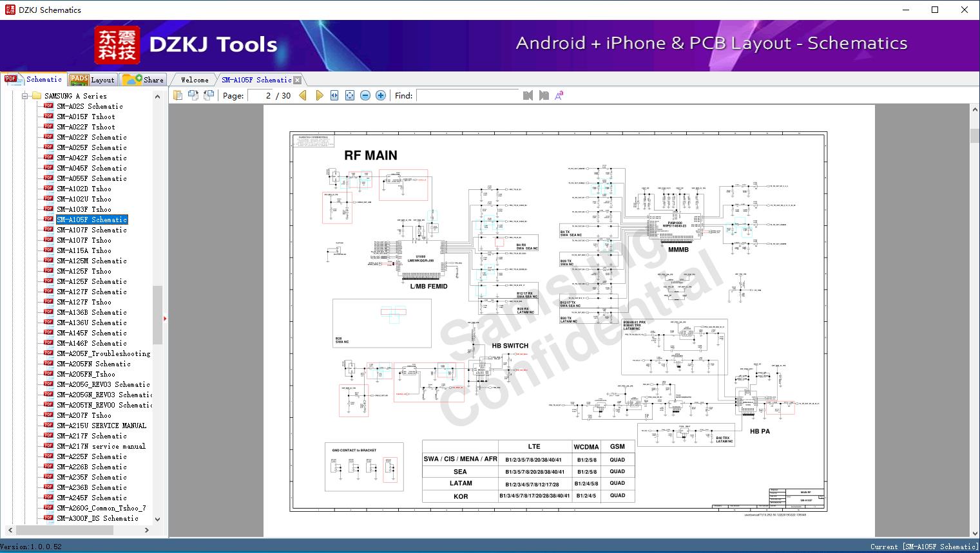
Task: Open SM-A015F Tshoot in the tree
Action: pos(86,117)
